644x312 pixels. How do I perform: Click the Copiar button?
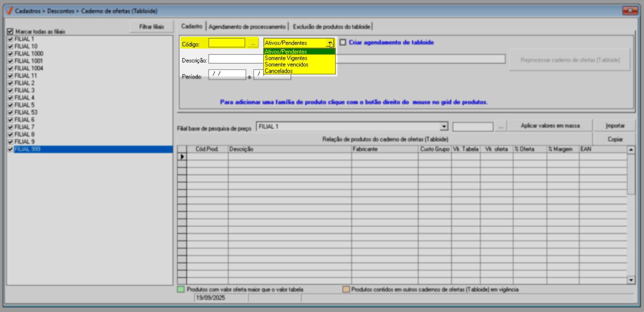pos(615,139)
